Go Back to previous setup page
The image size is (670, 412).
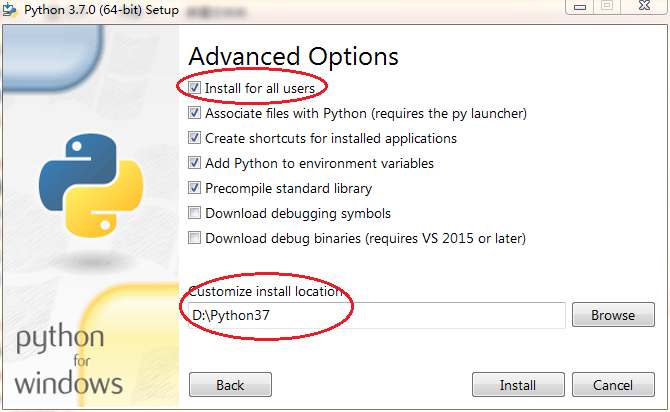230,385
